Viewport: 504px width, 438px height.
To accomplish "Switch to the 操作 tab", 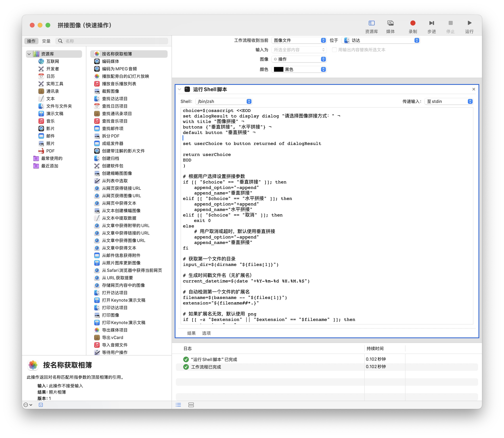I will [31, 41].
